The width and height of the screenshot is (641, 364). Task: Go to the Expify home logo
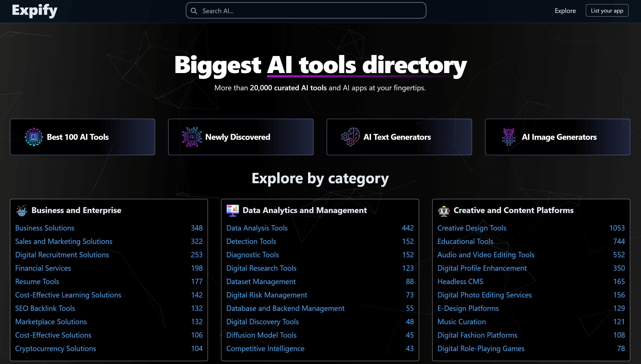click(35, 11)
